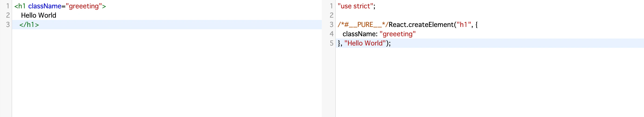The width and height of the screenshot is (644, 117).
Task: Click React.createElement in the compiled output
Action: (421, 25)
